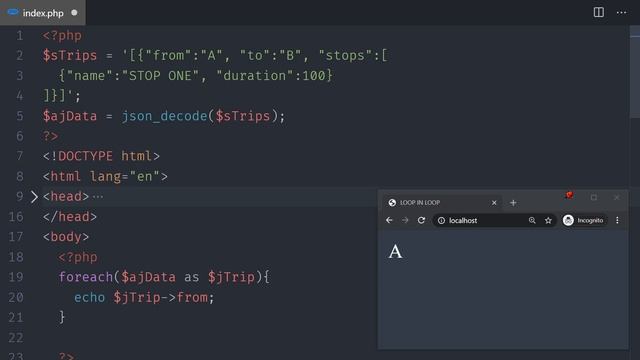Click the "STOP ONE" string on line 3
640x360 pixels.
160,76
